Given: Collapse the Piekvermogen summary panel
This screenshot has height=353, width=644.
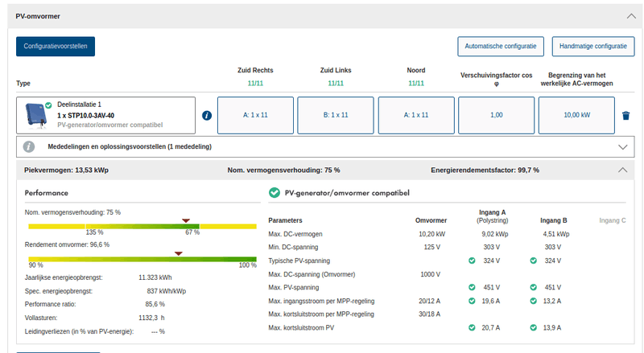Looking at the screenshot, I should click(621, 170).
